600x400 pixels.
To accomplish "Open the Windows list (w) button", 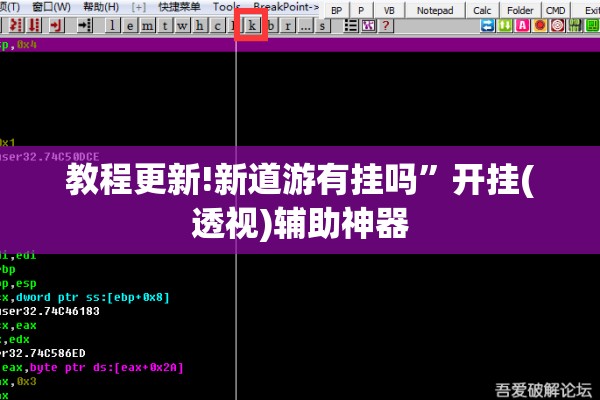I will tap(183, 26).
